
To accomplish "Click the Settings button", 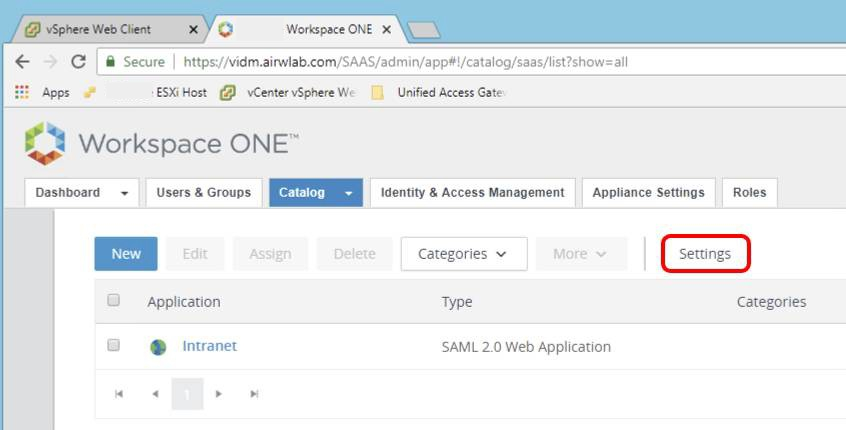I will point(705,254).
